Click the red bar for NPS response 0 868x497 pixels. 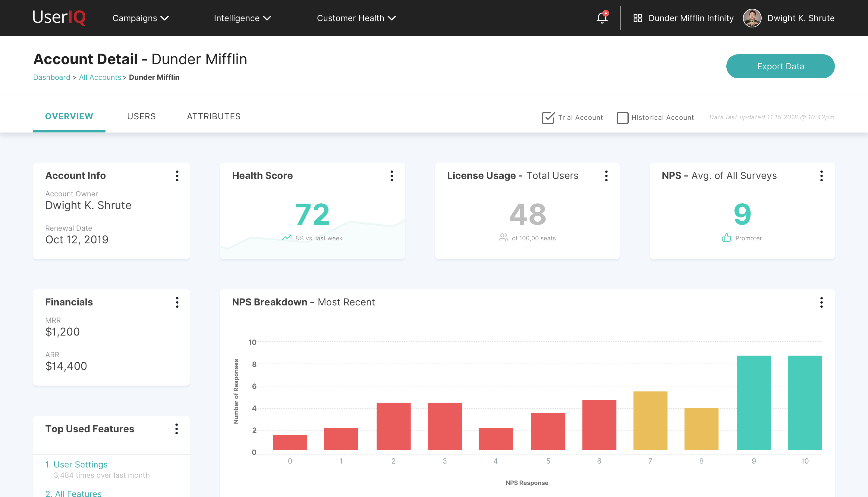(290, 442)
